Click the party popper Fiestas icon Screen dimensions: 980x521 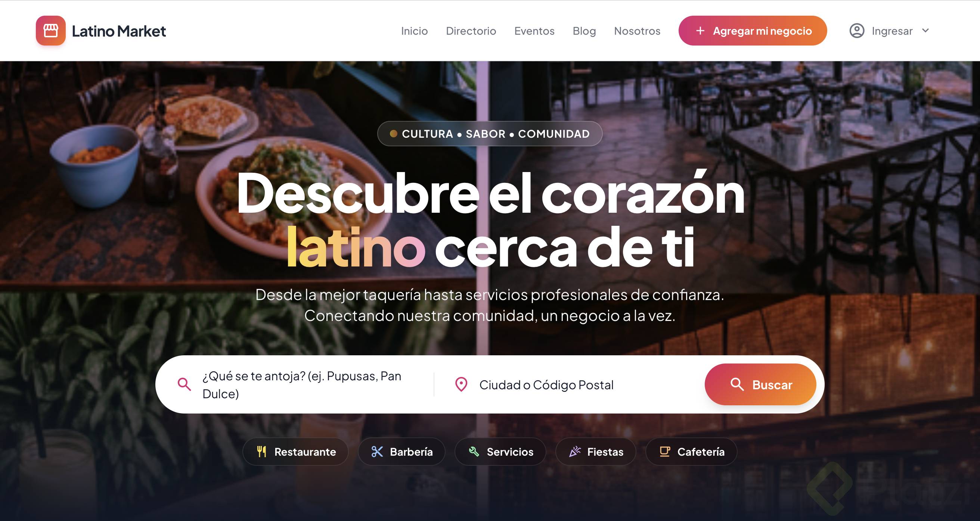(x=575, y=452)
